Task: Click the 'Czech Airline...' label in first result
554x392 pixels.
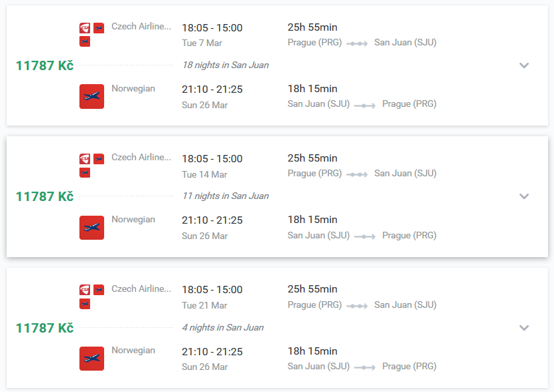Action: click(142, 26)
